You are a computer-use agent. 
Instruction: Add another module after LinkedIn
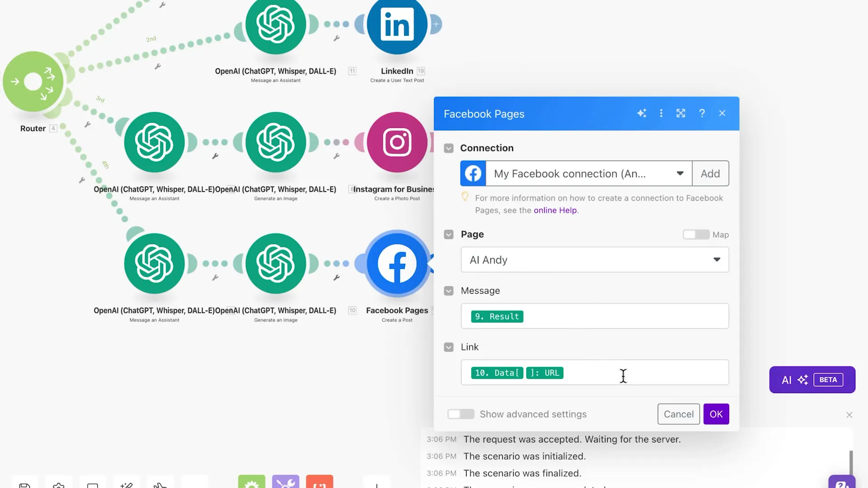click(x=436, y=24)
